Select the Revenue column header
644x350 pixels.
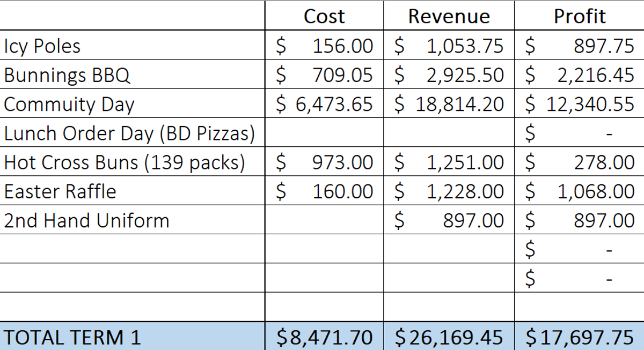(449, 16)
